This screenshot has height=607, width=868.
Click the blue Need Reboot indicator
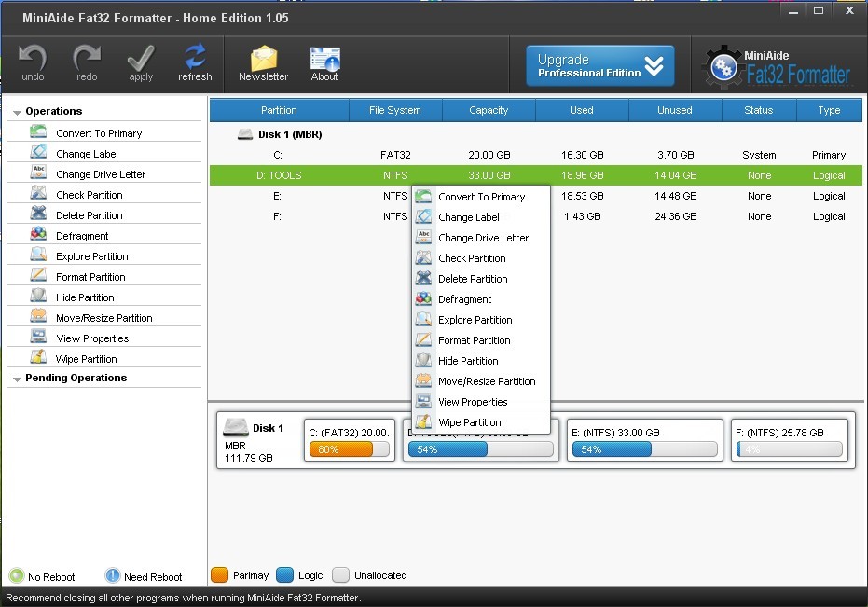pos(113,576)
